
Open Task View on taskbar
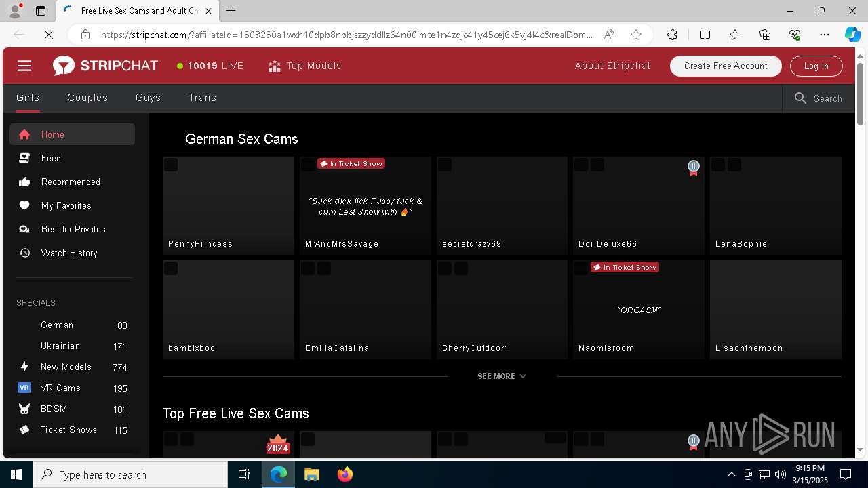tap(244, 474)
